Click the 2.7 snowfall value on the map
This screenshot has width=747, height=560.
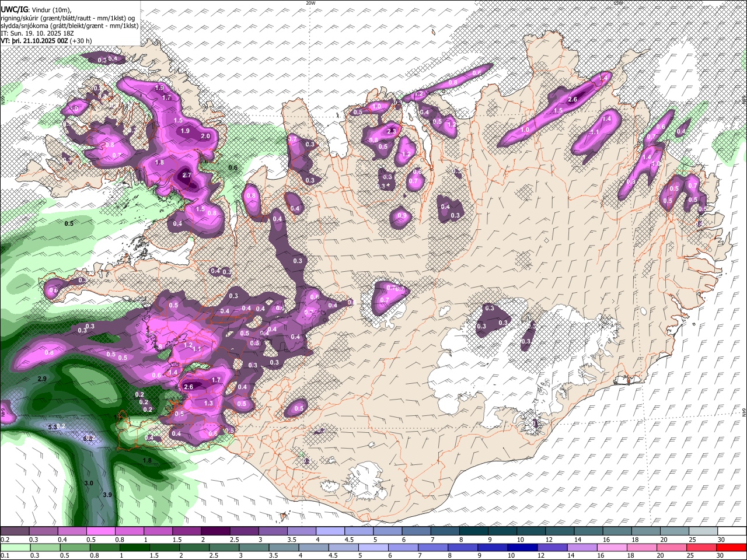click(x=187, y=175)
